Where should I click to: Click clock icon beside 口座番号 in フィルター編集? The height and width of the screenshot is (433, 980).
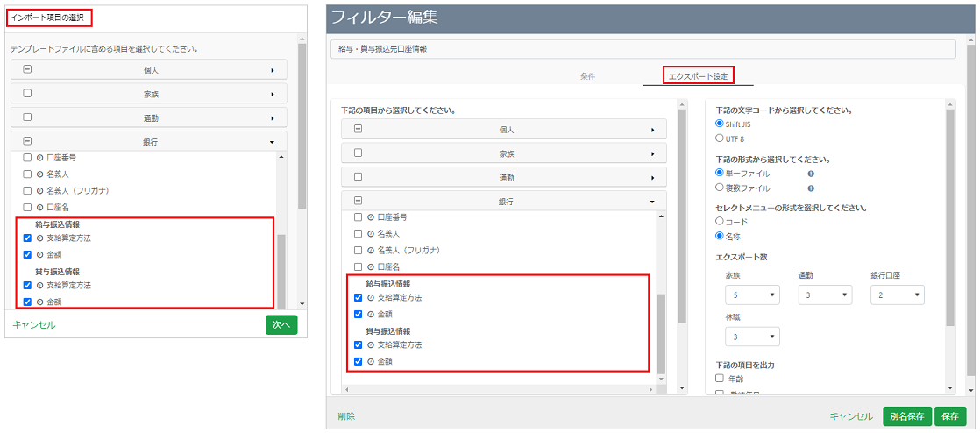pos(371,218)
